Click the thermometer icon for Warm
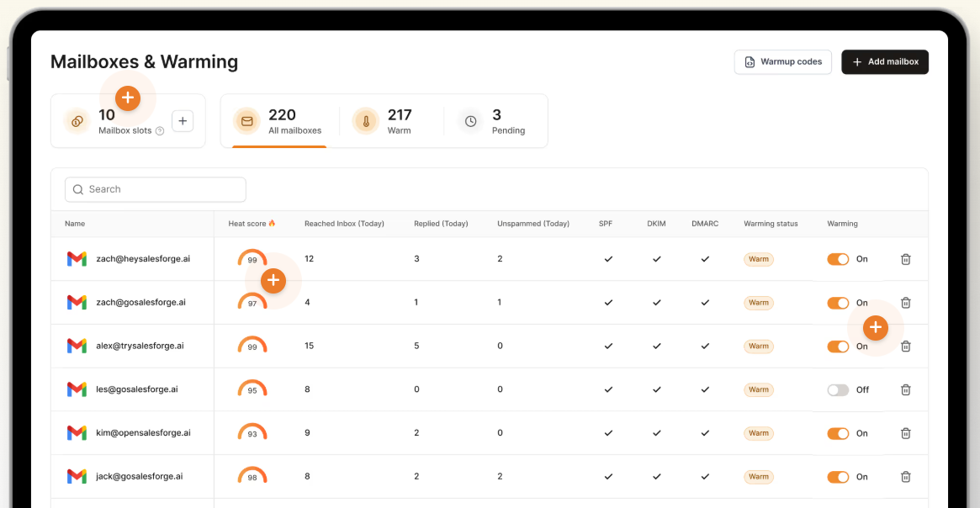 (366, 121)
